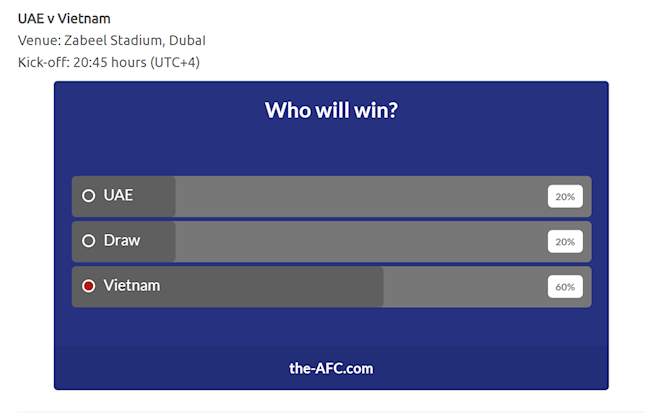Click the UAE option label
650x416 pixels.
coord(119,196)
